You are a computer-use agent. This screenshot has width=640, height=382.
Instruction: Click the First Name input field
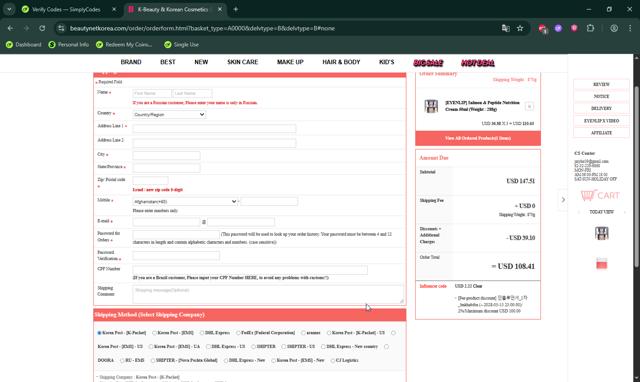point(152,93)
